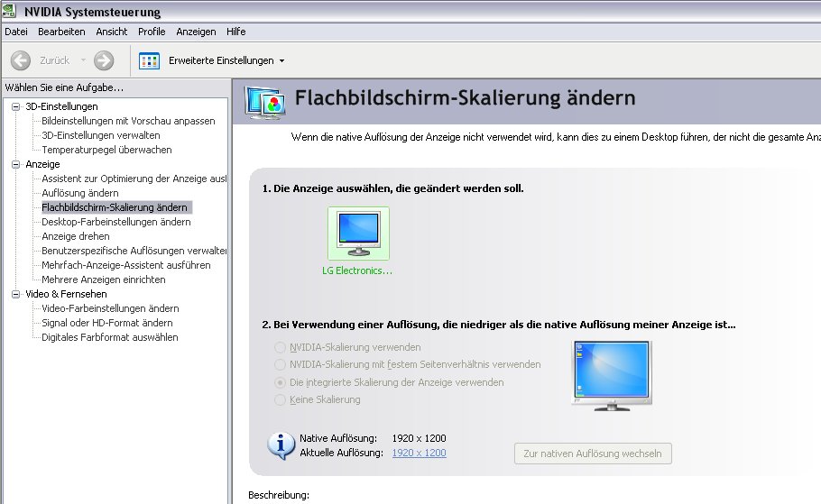
Task: Click the Anzeige category label
Action: [x=43, y=164]
